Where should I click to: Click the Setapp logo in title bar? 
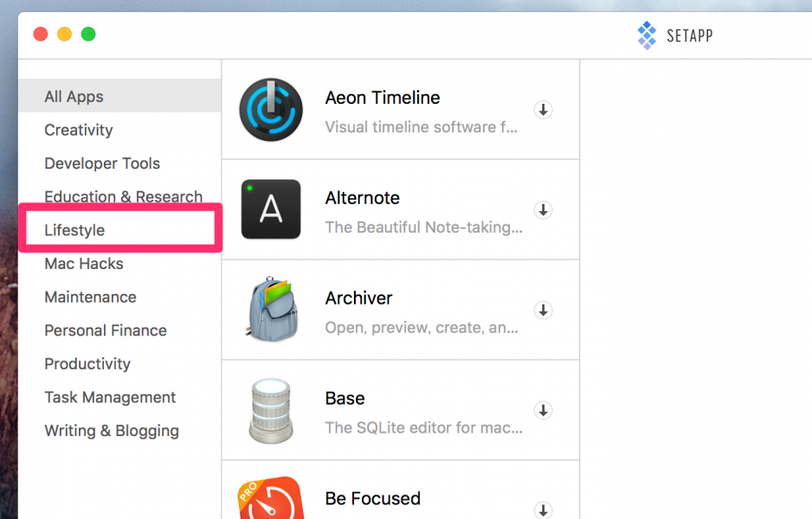pos(647,35)
